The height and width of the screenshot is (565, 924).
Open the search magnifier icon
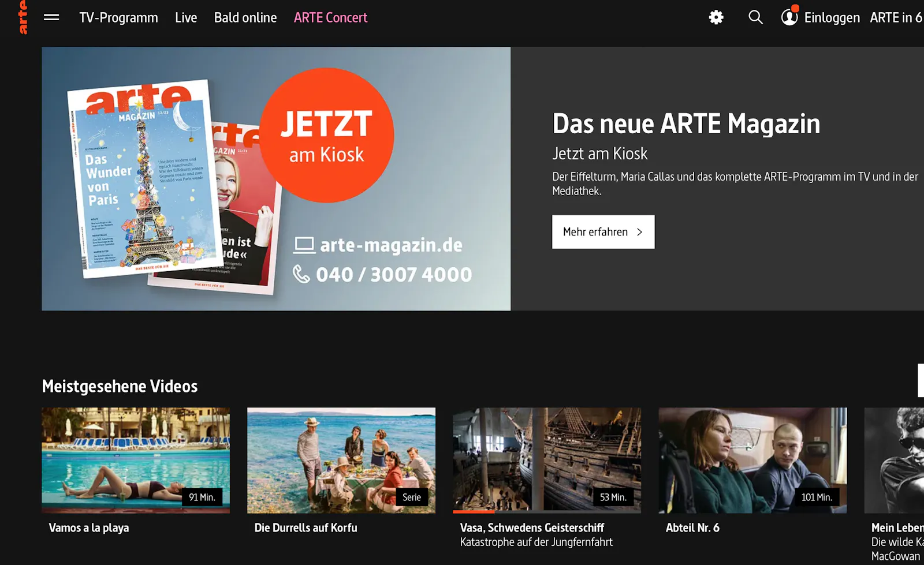[755, 17]
